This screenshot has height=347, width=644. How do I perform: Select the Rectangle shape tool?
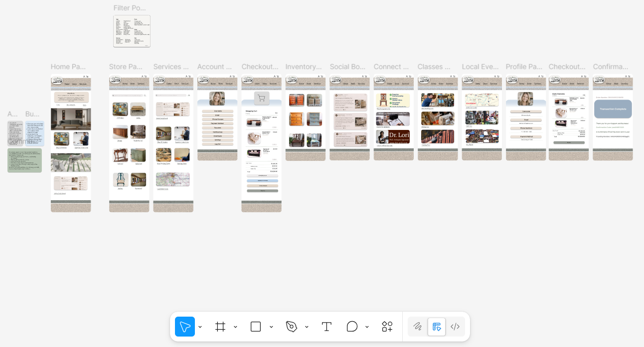tap(256, 327)
